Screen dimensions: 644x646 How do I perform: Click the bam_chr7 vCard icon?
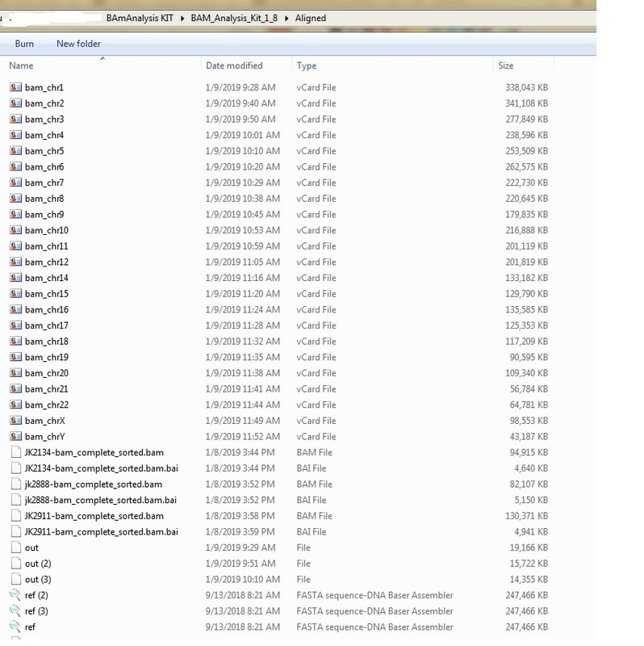pos(15,182)
